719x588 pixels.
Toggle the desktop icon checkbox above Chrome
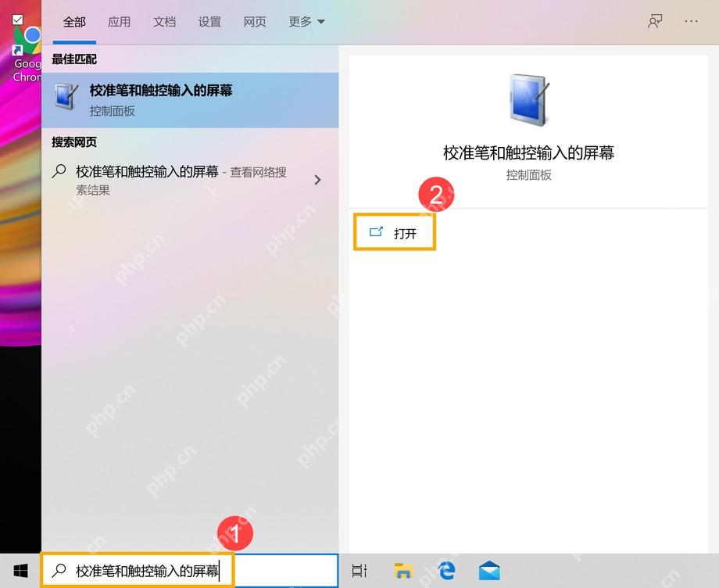pos(17,20)
